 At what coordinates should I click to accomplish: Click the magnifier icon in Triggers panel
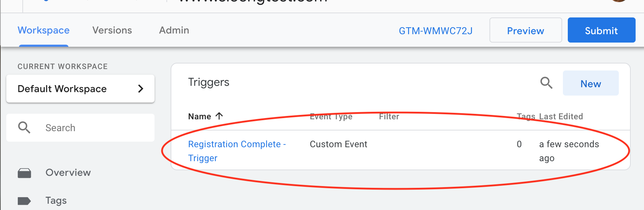point(546,83)
